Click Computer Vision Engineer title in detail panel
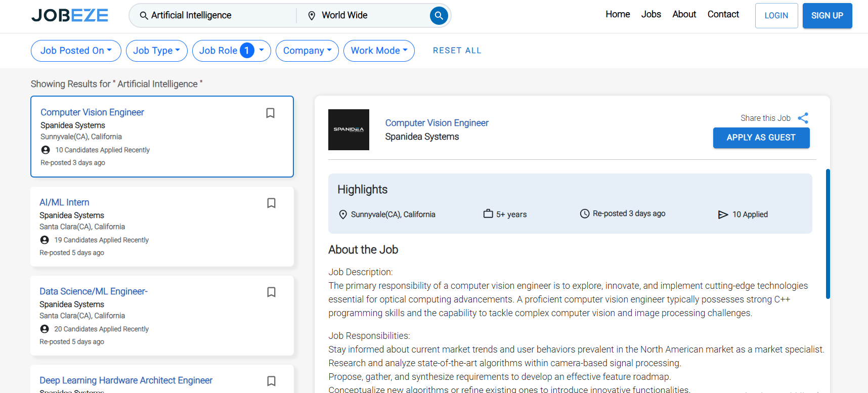 437,123
